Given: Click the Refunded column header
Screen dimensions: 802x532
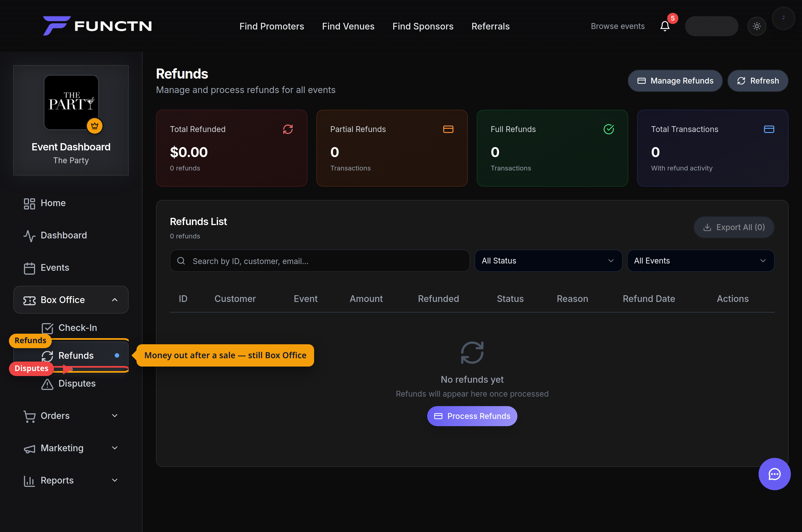Looking at the screenshot, I should coord(439,299).
